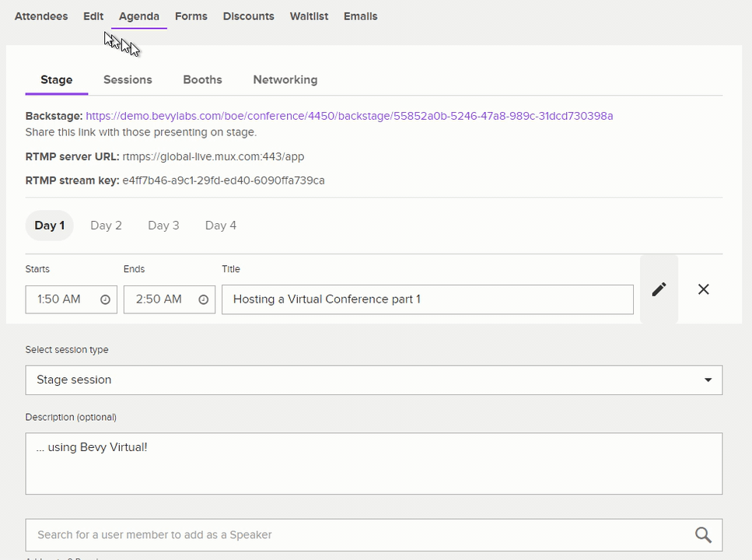
Task: Click the Starts time field showing 1:50 AM
Action: (72, 299)
